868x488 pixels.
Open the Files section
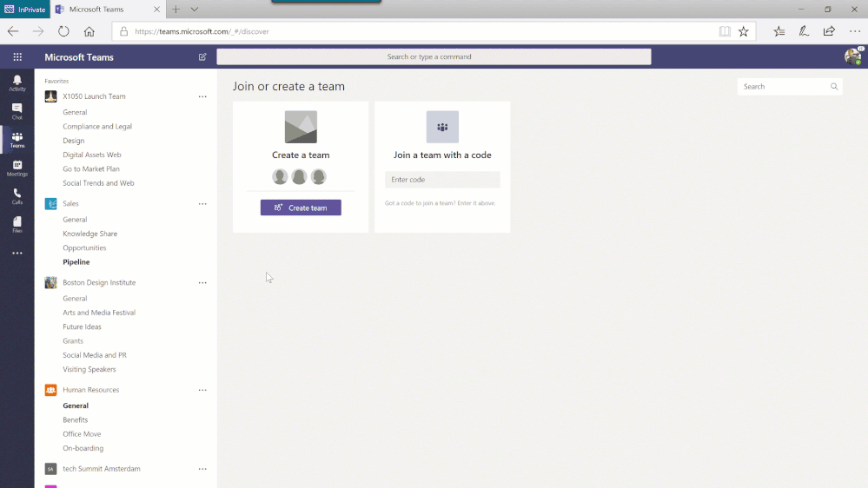[x=17, y=225]
